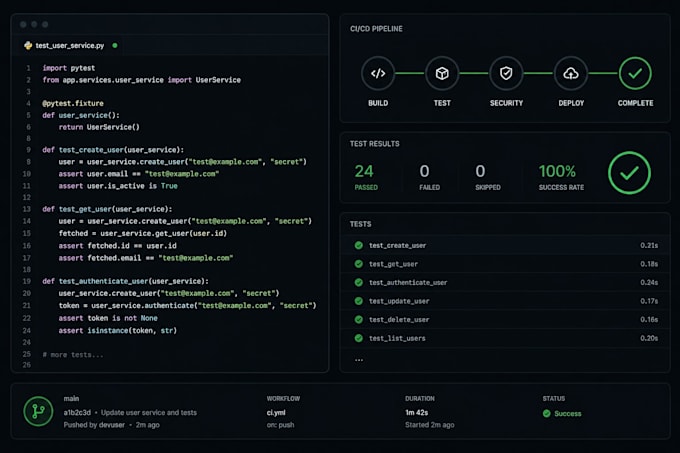Select the test_get_user result row
This screenshot has height=453, width=680.
(505, 264)
